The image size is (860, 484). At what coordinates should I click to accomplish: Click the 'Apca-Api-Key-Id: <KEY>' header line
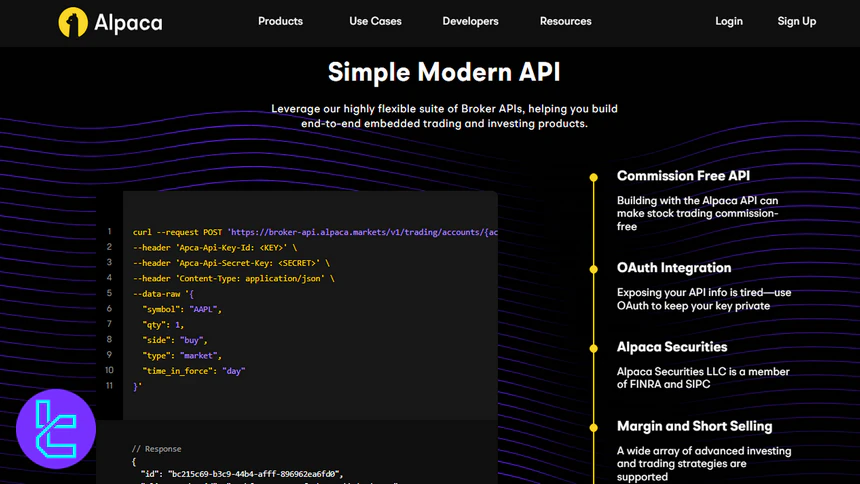[214, 247]
